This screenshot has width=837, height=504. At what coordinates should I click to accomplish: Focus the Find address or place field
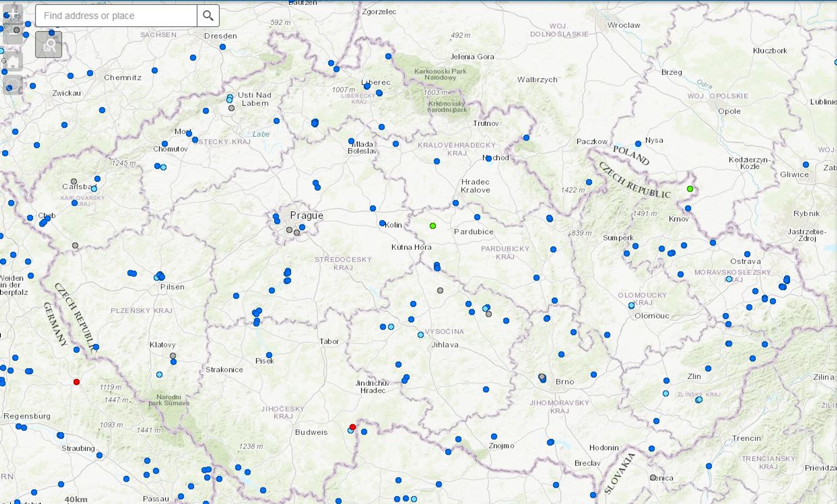coord(116,15)
